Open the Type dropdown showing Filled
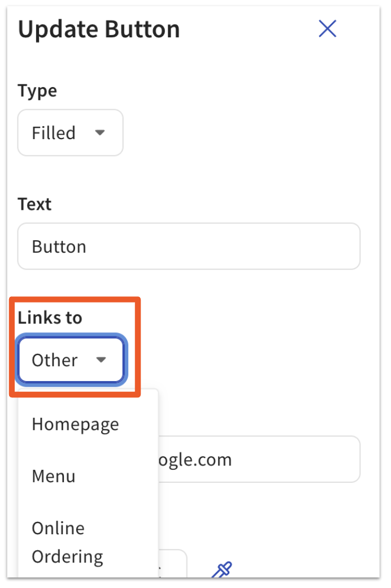 (x=70, y=133)
